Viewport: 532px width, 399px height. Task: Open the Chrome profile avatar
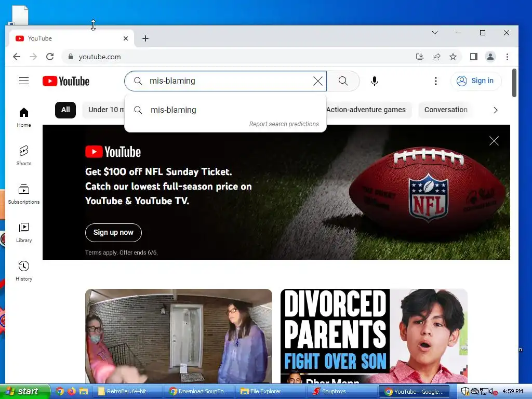(490, 57)
